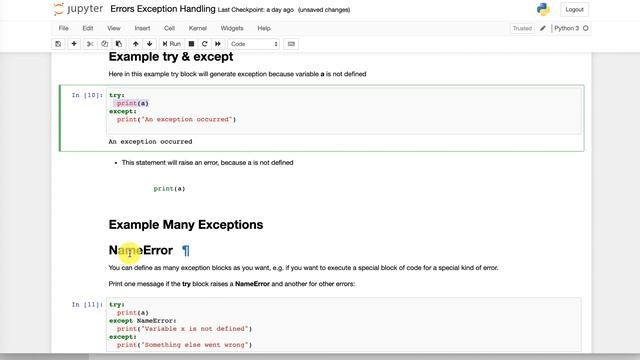
Task: Restart the kernel icon
Action: [204, 44]
